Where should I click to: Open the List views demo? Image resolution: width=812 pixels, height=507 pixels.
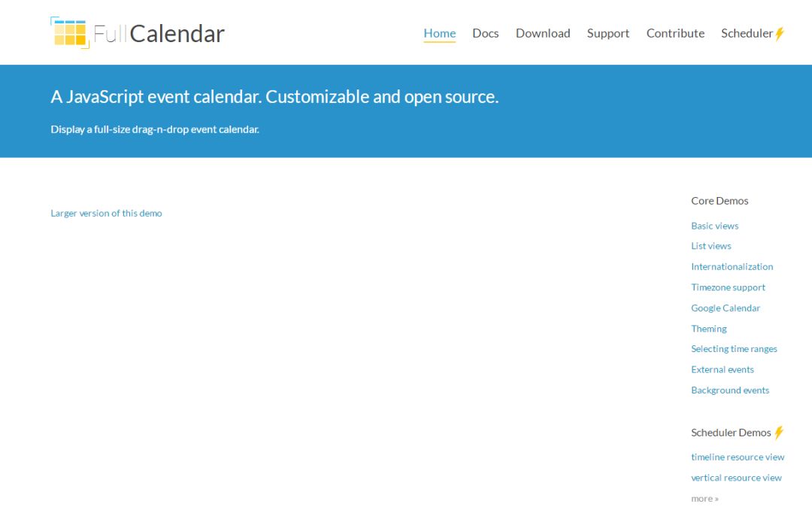click(x=711, y=246)
